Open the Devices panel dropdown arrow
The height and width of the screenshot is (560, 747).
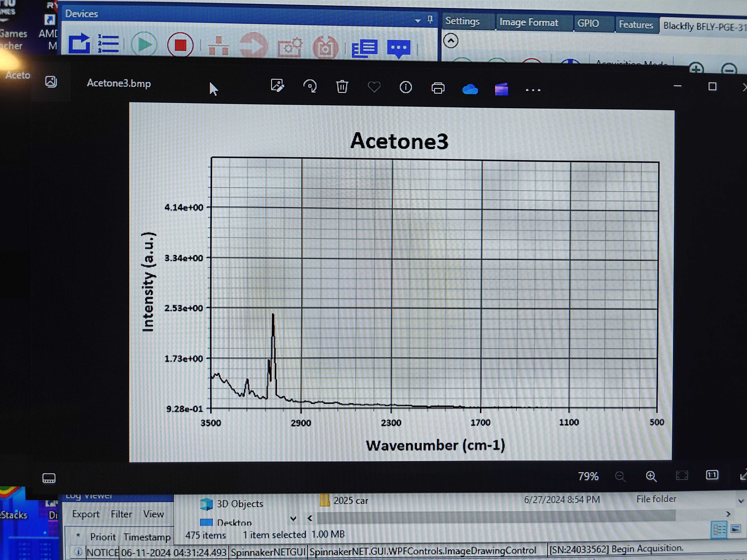pyautogui.click(x=418, y=21)
